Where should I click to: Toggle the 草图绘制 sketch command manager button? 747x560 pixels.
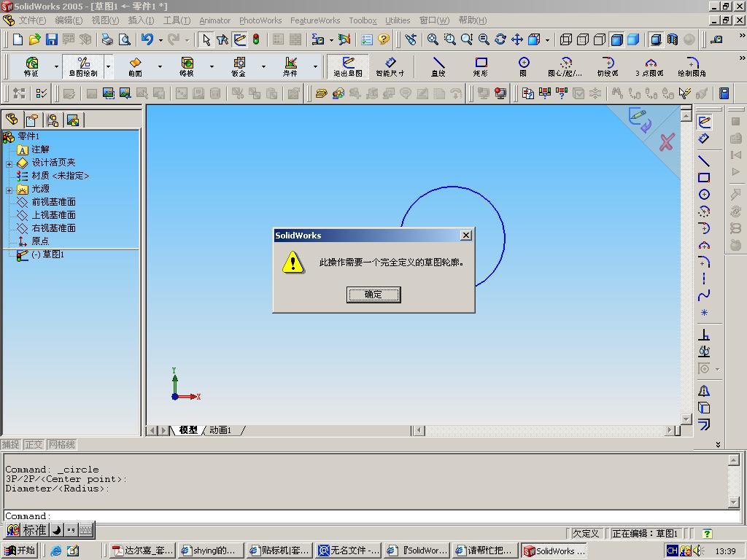click(x=83, y=66)
